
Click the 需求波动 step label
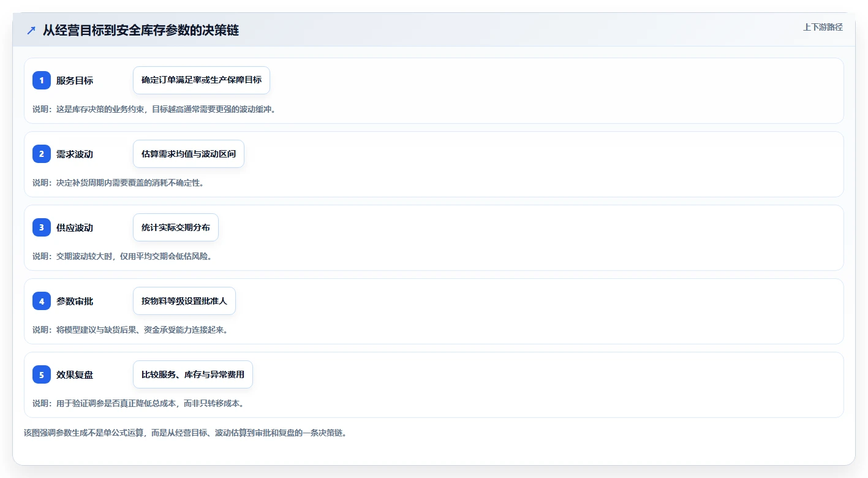(x=75, y=154)
